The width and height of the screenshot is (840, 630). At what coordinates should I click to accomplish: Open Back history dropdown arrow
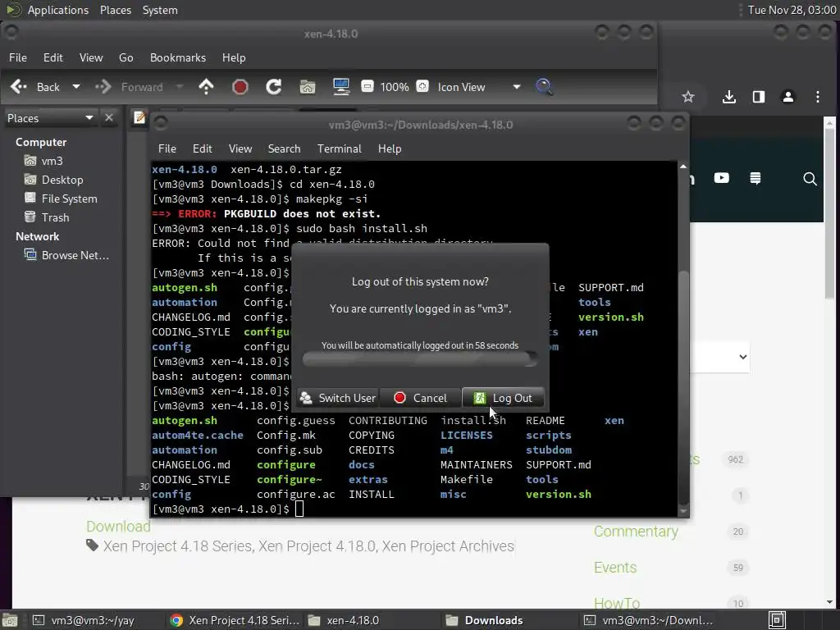(76, 87)
